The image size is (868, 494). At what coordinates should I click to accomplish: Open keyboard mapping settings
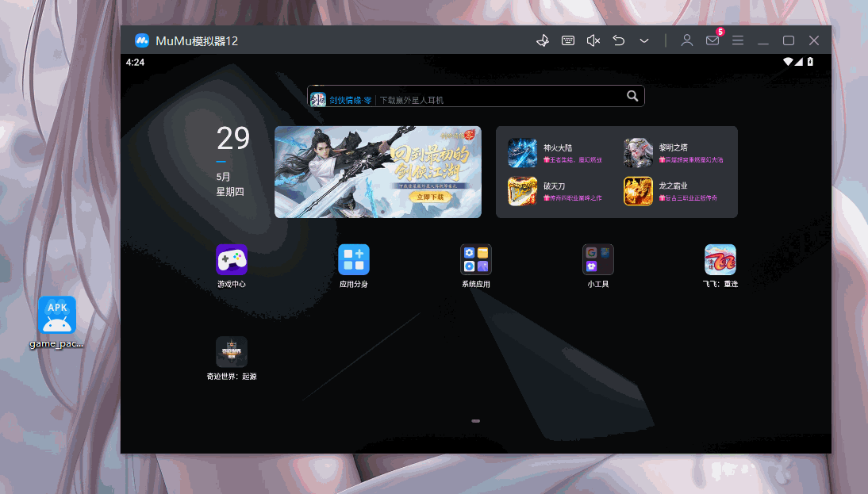[568, 40]
